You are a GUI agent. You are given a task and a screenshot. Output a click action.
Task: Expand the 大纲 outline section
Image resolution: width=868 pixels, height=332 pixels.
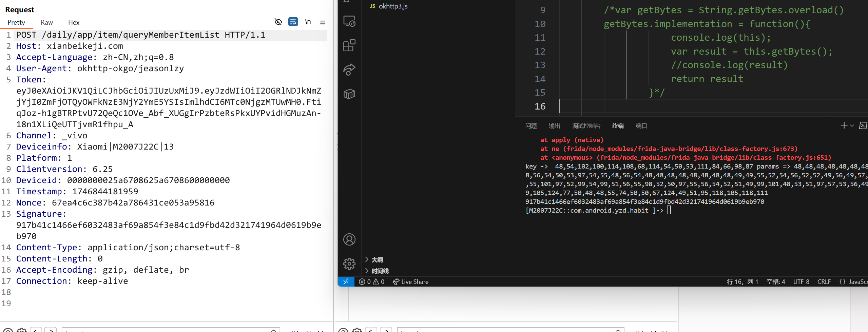click(377, 260)
